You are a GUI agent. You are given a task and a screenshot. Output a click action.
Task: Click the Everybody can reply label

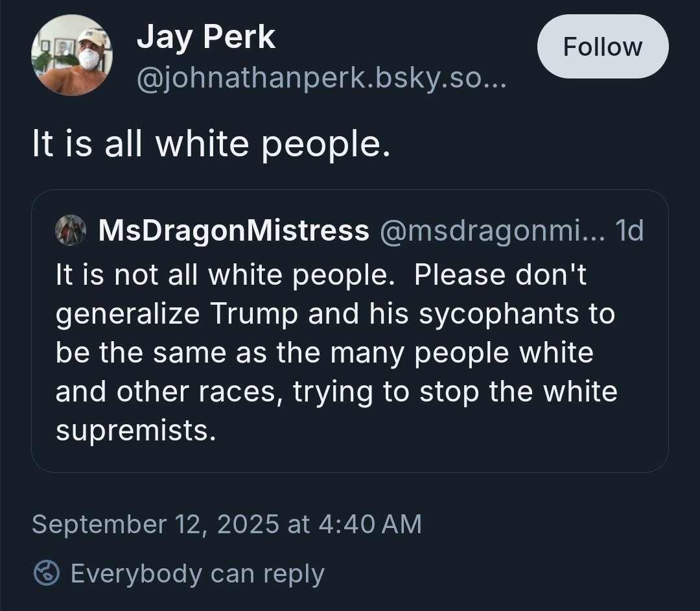click(x=197, y=573)
